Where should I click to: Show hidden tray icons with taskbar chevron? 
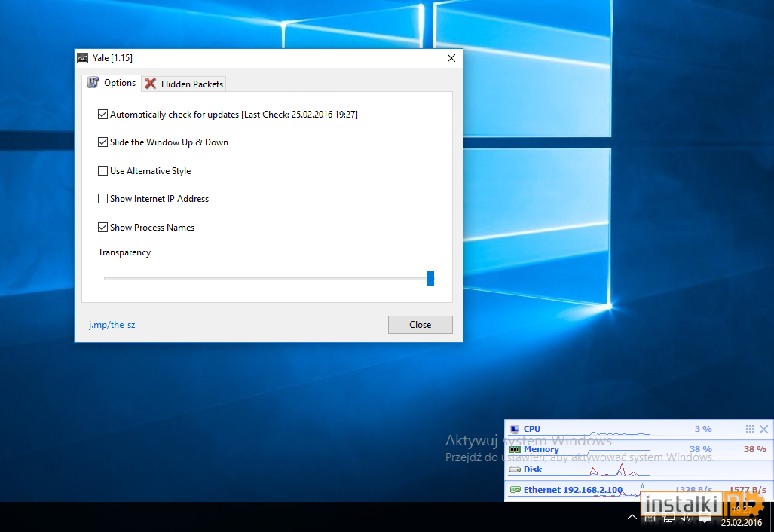click(x=632, y=517)
